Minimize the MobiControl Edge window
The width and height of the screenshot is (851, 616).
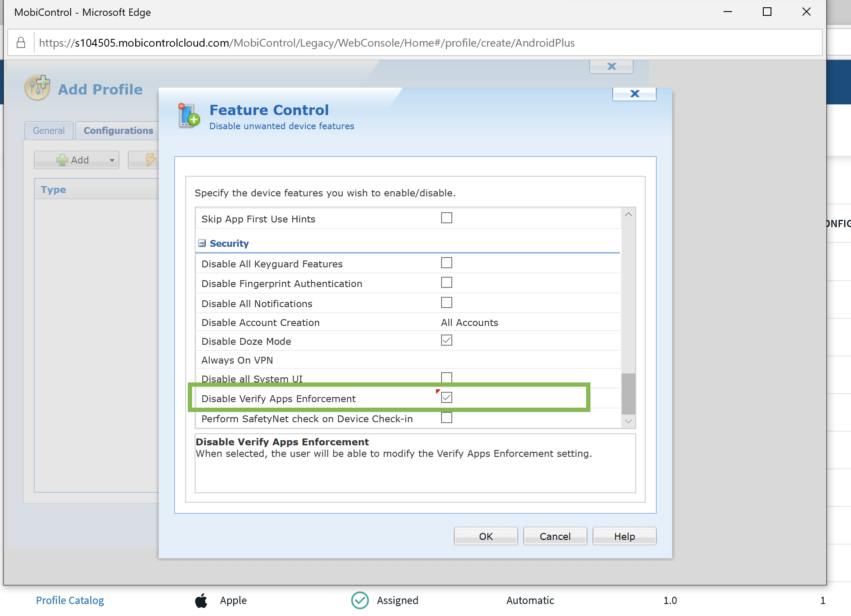(728, 12)
